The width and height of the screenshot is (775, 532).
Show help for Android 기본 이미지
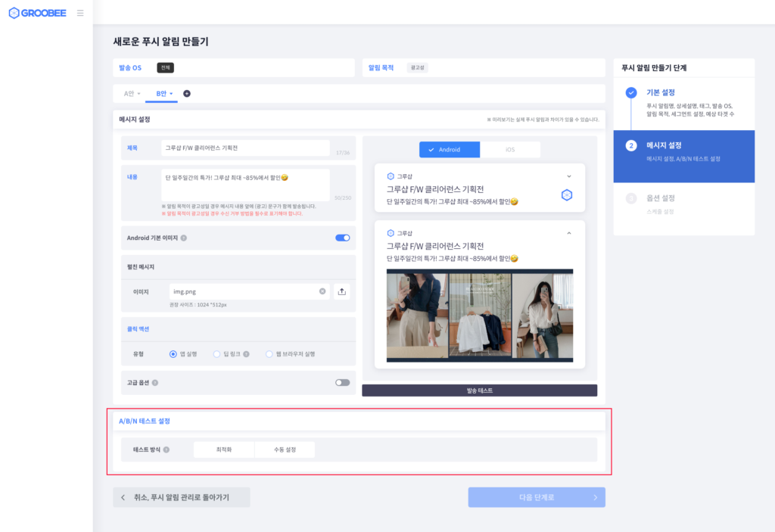(x=184, y=238)
